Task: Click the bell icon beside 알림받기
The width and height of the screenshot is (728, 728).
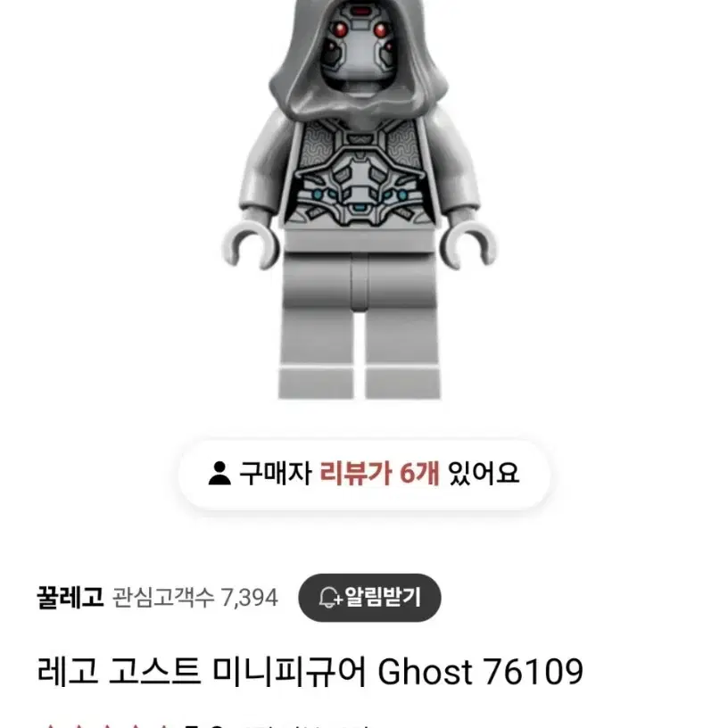Action: [330, 597]
